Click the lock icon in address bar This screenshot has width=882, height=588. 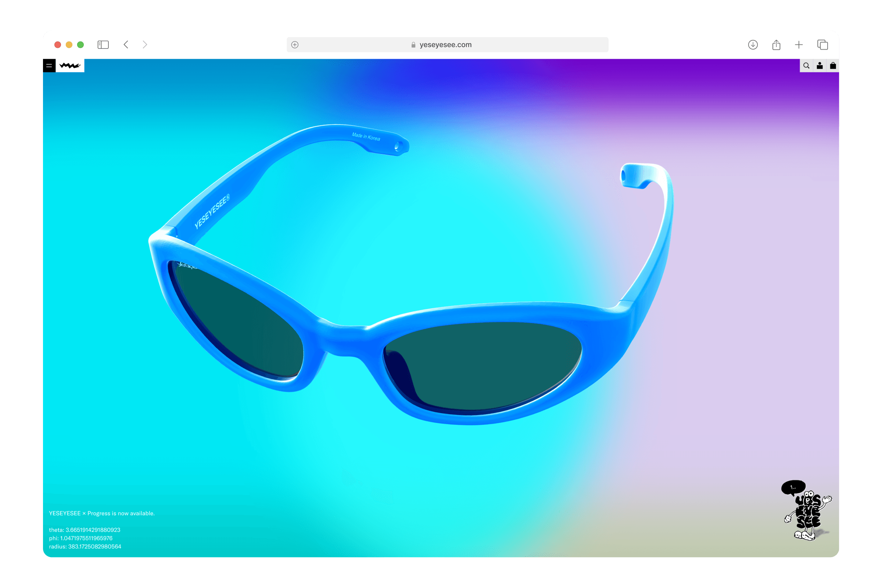pyautogui.click(x=413, y=44)
